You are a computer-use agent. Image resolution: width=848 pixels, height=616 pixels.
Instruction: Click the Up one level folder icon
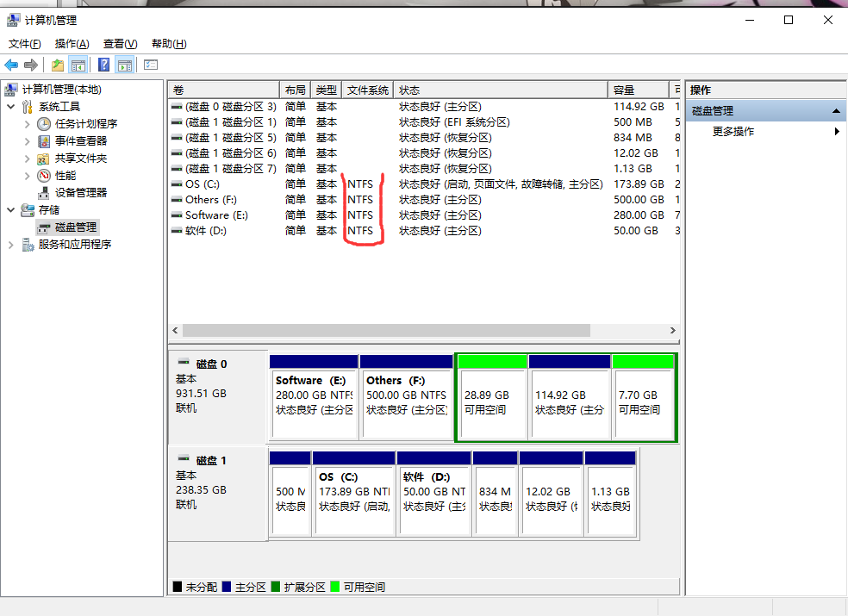(x=58, y=65)
